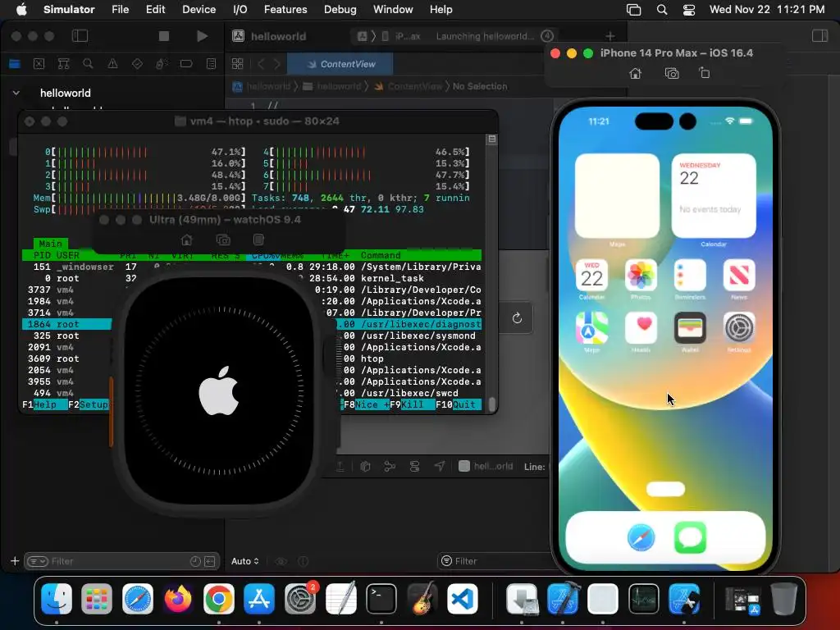Take screenshot via iPhone simulator toolbar camera
This screenshot has height=630, width=840.
[x=672, y=73]
